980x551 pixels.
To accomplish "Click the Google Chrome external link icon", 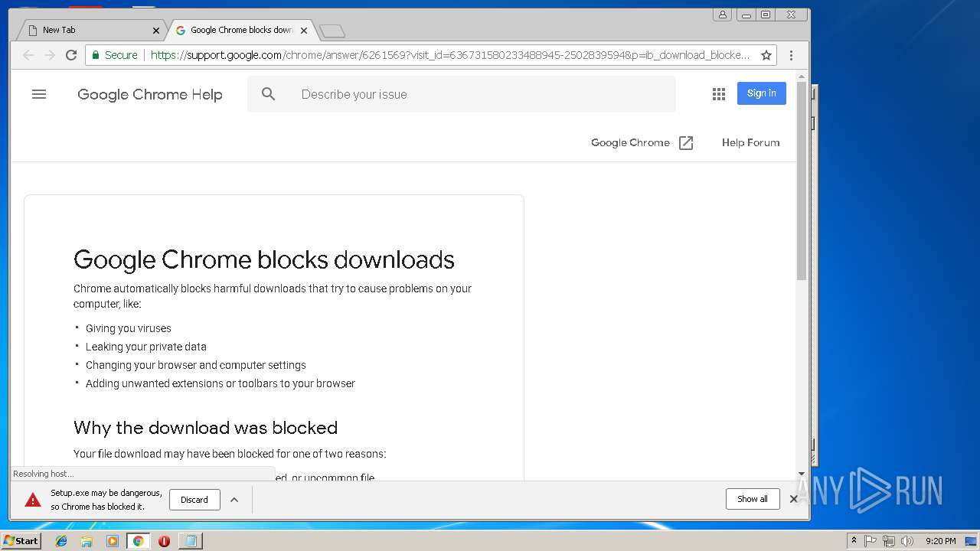I will click(x=686, y=143).
